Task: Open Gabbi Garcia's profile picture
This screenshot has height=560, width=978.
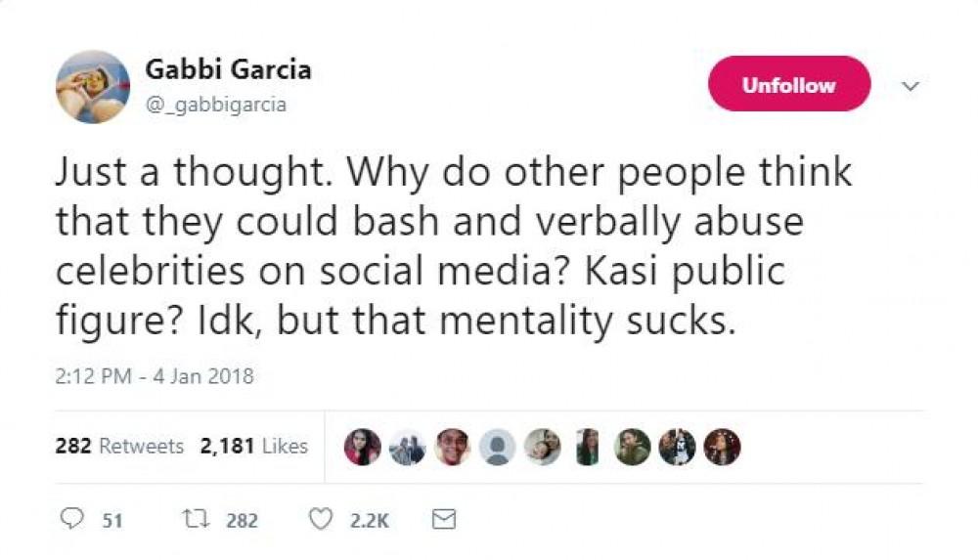Action: click(x=93, y=87)
